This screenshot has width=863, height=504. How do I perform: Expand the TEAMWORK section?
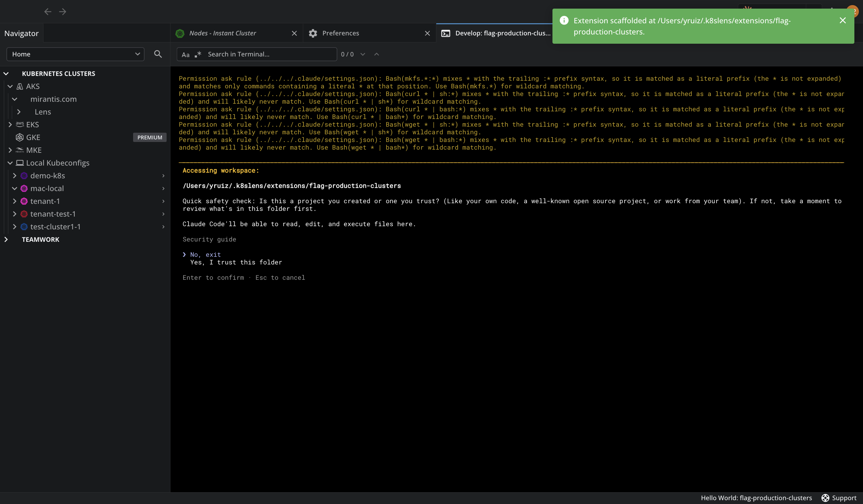[x=6, y=239]
